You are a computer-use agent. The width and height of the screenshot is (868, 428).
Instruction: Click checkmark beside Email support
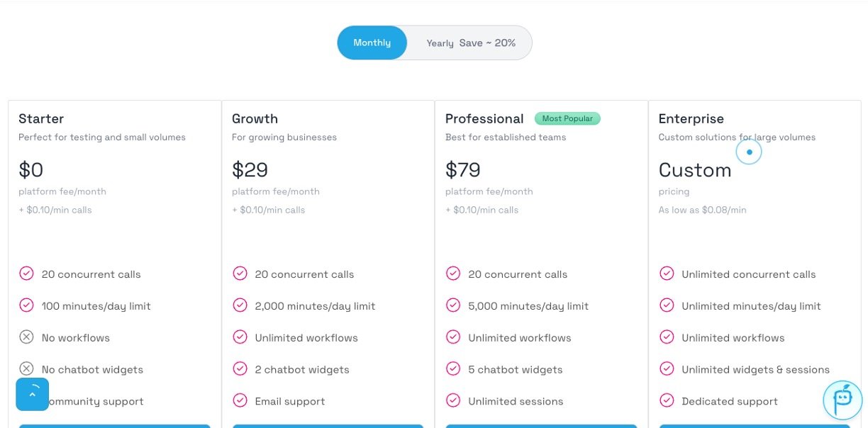point(240,401)
